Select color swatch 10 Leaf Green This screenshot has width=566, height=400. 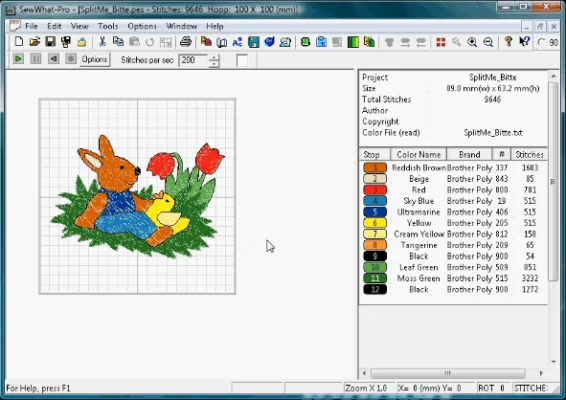tap(375, 267)
